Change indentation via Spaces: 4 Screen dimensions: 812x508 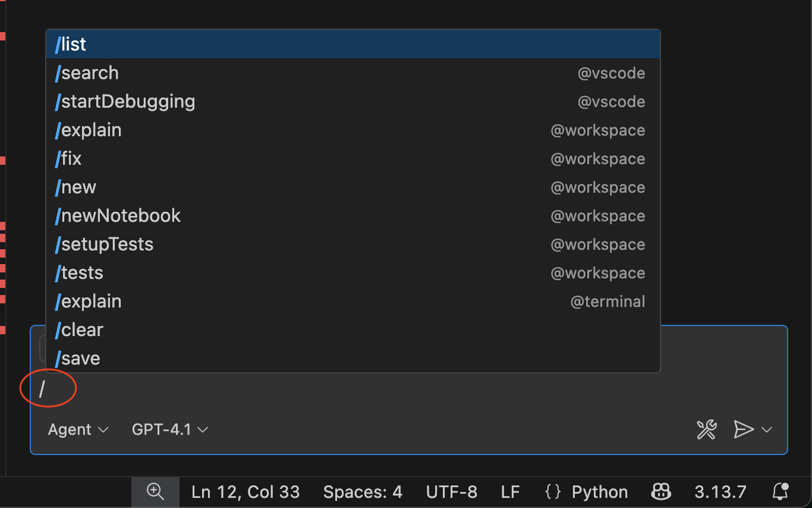click(363, 492)
